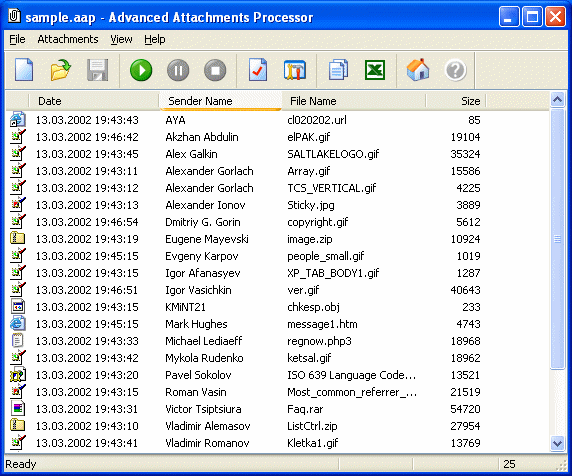Click the copy documents toolbar icon
Viewport: 572px width, 476px height.
point(338,70)
